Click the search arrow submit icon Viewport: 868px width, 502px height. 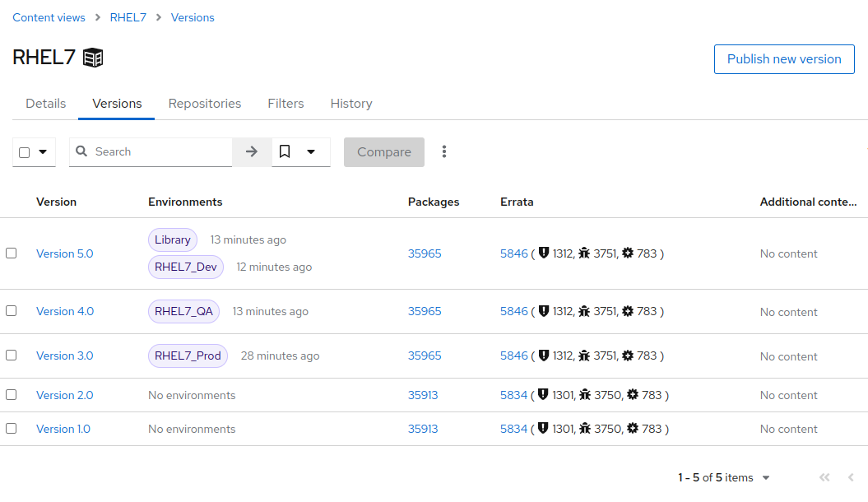(252, 151)
